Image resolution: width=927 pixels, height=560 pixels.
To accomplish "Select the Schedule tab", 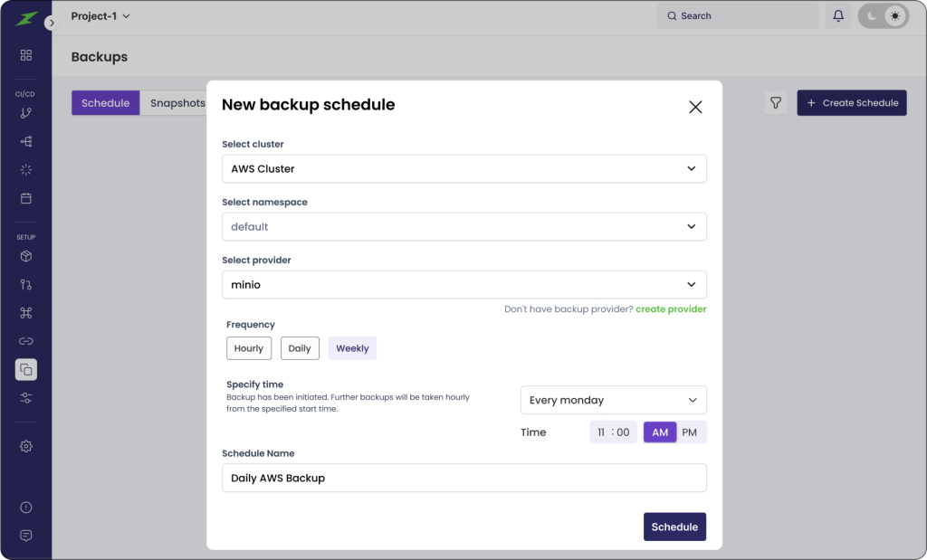I will tap(106, 103).
